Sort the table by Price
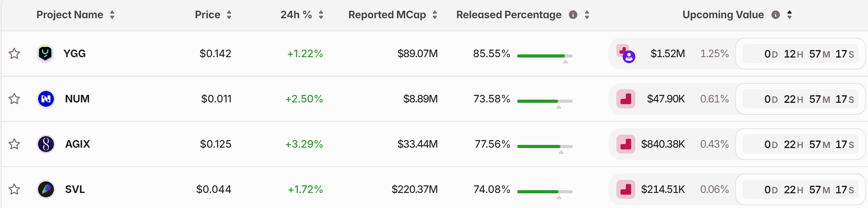Screen dimensions: 868x208 229,15
